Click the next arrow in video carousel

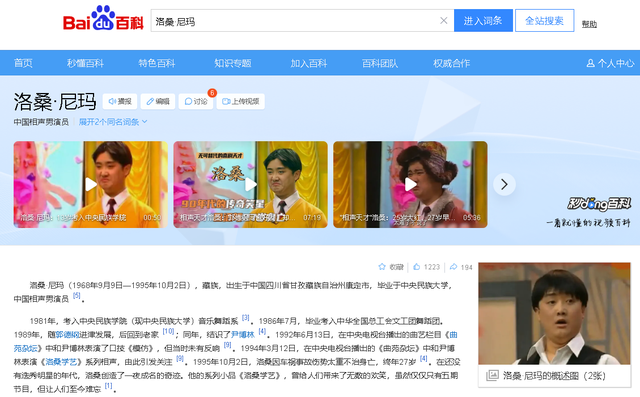(504, 184)
